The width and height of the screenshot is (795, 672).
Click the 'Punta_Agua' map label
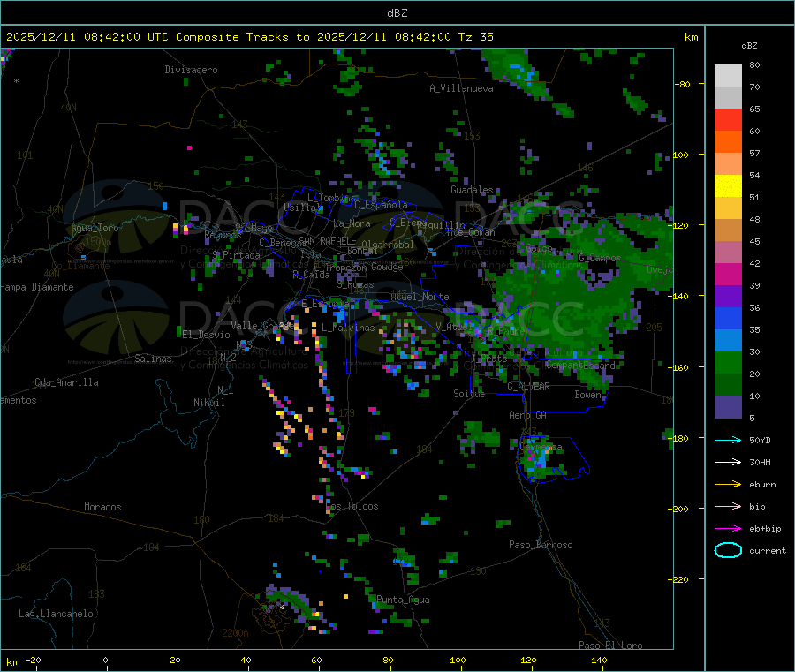pos(403,600)
